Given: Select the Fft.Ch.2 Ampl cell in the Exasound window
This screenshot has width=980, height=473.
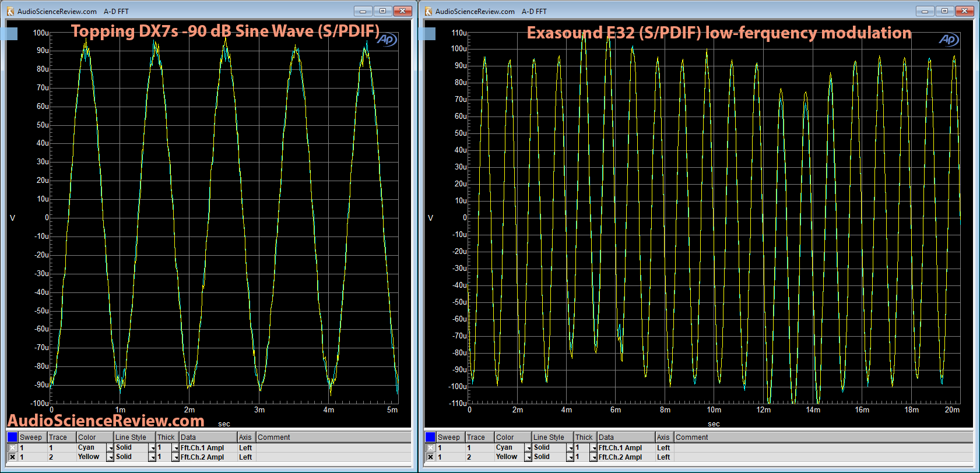Looking at the screenshot, I should [626, 457].
